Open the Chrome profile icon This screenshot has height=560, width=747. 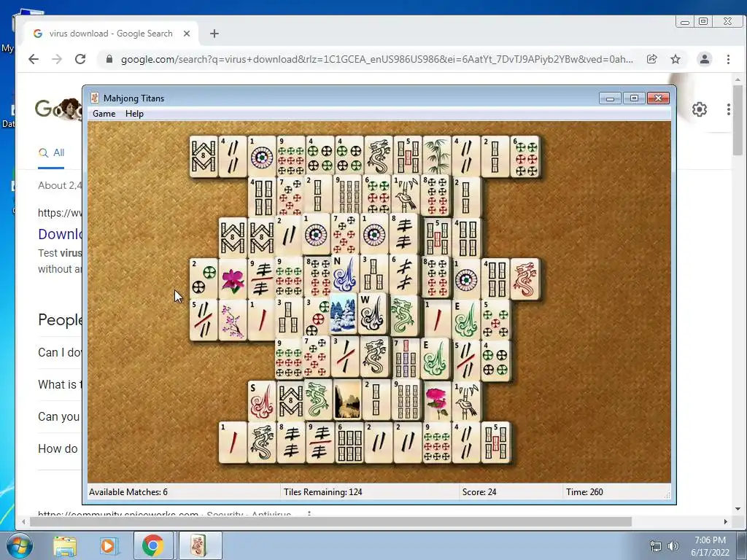pyautogui.click(x=704, y=59)
